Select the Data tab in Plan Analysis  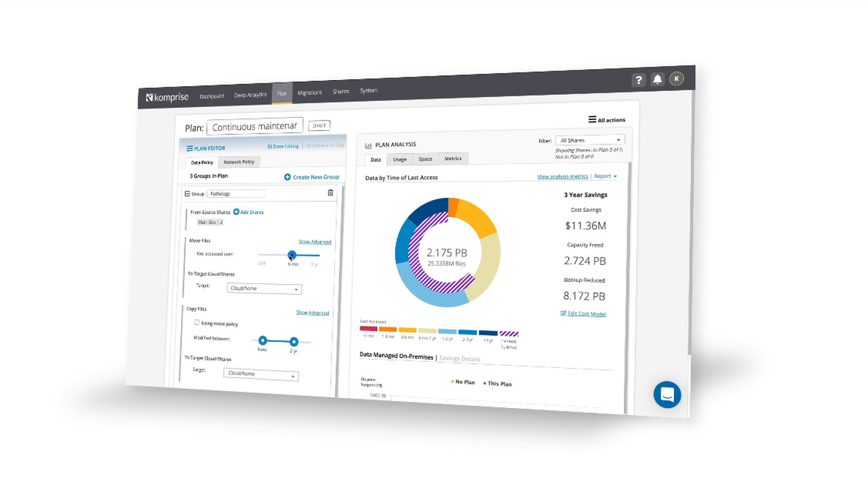point(376,160)
